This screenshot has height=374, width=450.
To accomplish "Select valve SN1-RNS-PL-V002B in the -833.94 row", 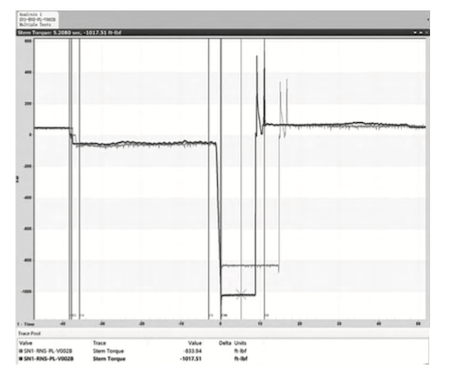I will click(48, 351).
